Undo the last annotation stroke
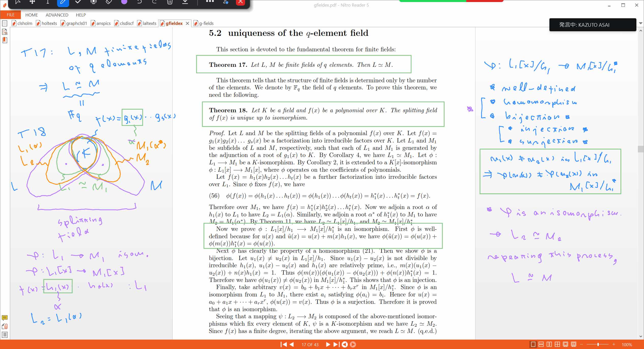 coord(139,3)
